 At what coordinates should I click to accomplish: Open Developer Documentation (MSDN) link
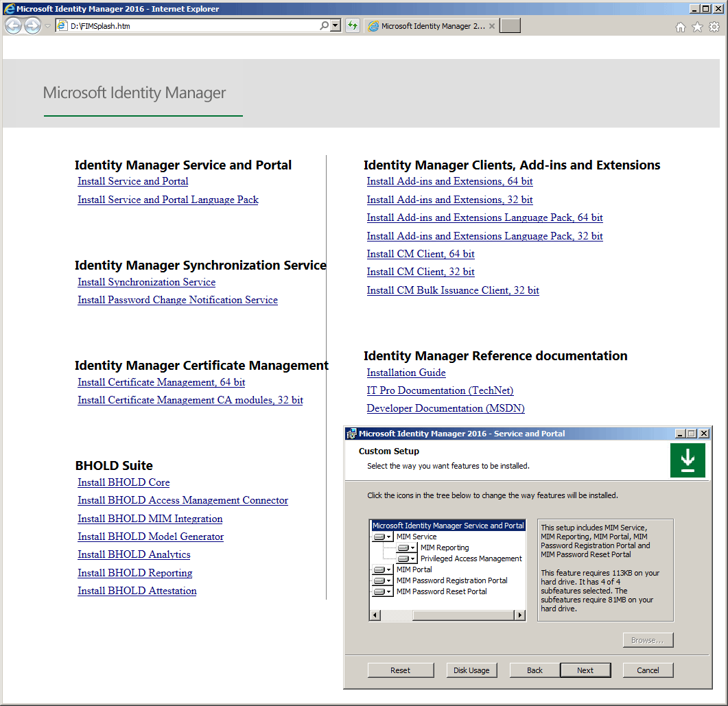pos(446,408)
